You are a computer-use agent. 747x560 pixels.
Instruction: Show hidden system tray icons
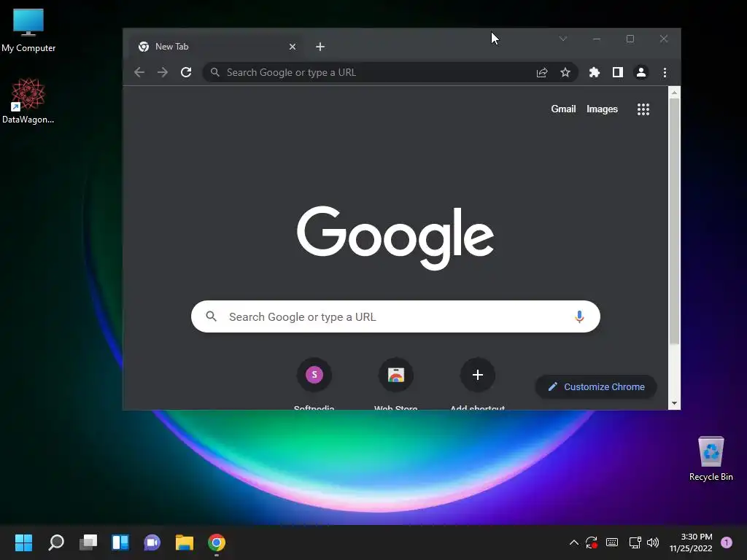pos(574,542)
